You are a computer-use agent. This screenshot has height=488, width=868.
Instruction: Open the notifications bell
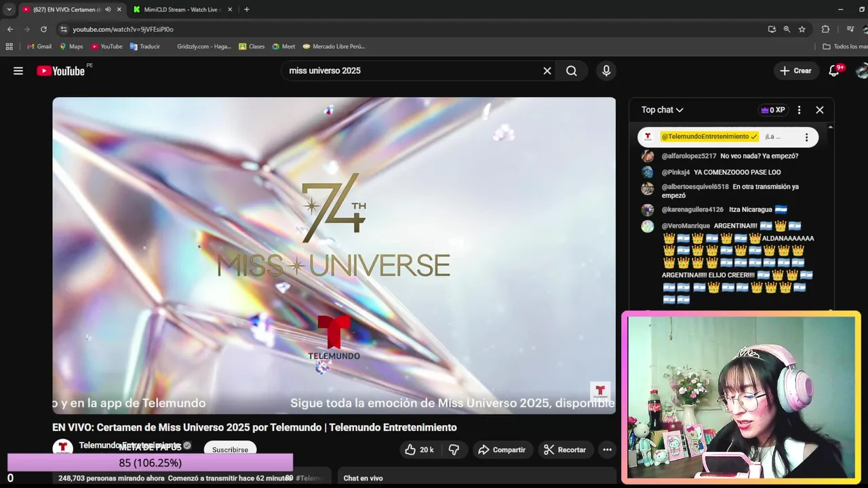[x=834, y=70]
